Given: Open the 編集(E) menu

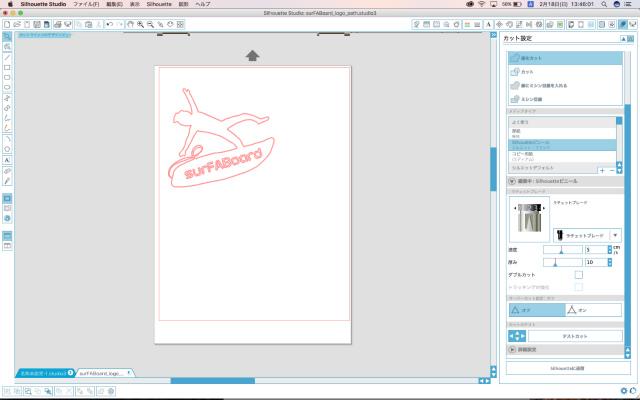Looking at the screenshot, I should pos(114,4).
